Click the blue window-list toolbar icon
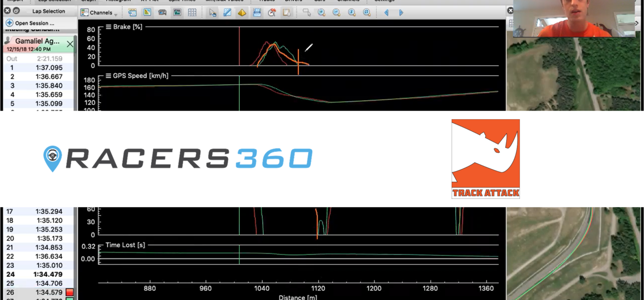644x300 pixels. tap(132, 13)
